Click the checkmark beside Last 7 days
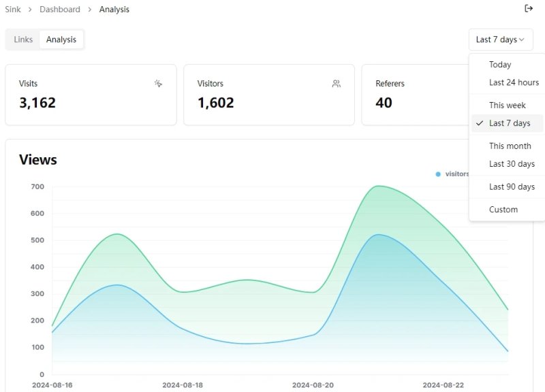 (x=480, y=123)
